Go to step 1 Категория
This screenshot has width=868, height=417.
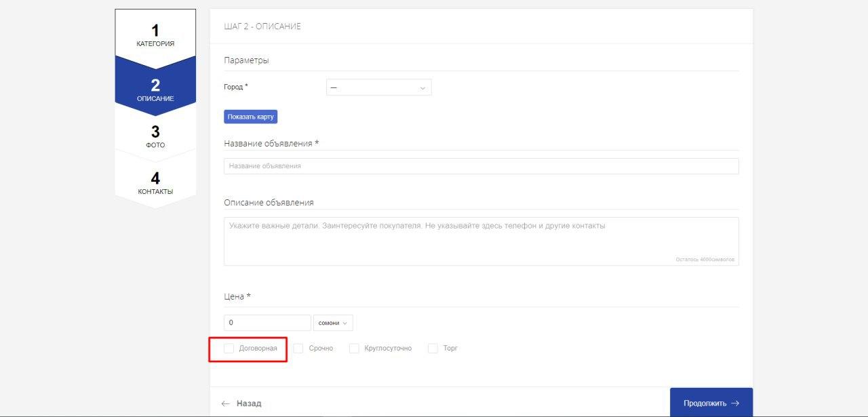click(155, 36)
